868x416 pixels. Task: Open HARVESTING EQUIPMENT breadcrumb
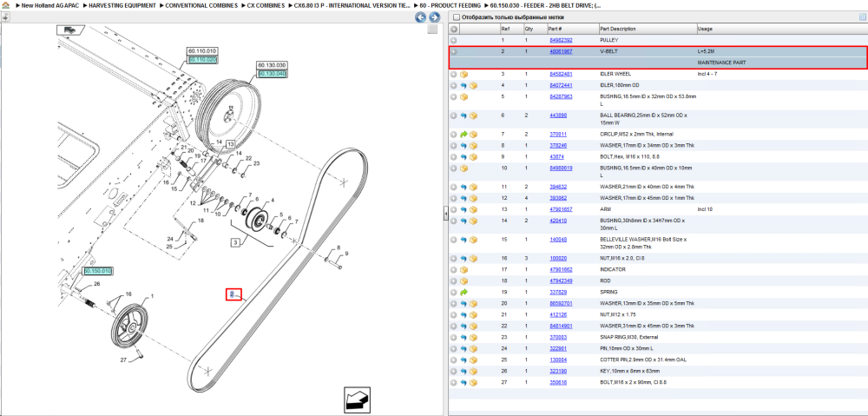(x=122, y=5)
